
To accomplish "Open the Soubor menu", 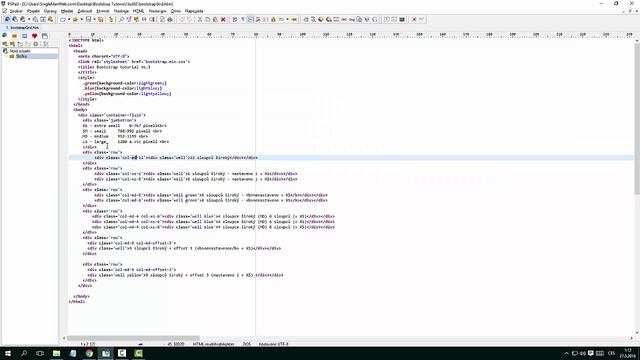I will [16, 11].
